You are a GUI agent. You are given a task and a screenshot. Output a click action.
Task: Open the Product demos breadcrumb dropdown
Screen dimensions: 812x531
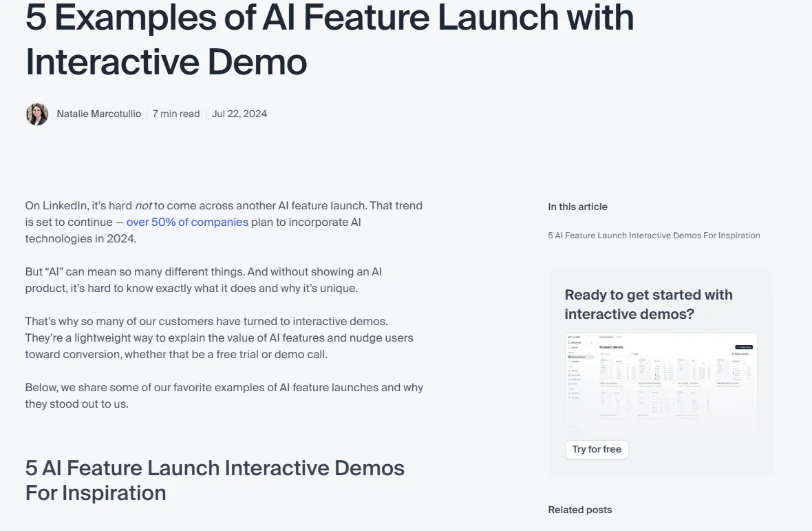coord(605,337)
